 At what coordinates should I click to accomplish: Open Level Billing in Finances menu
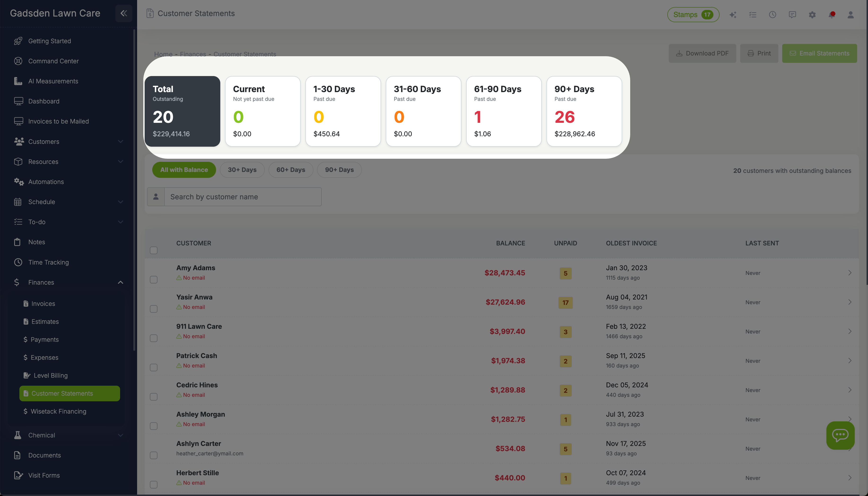coord(50,375)
